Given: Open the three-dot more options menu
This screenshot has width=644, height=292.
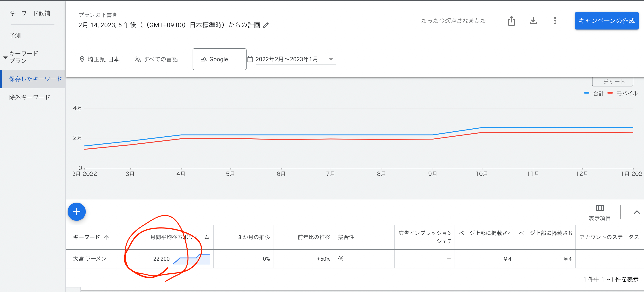Looking at the screenshot, I should 555,21.
